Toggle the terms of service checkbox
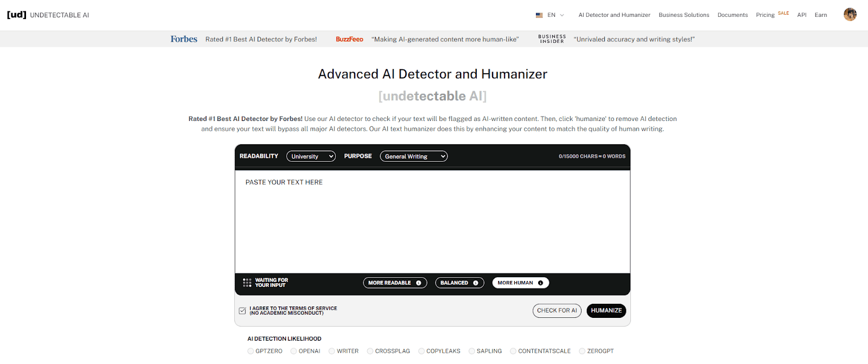The image size is (868, 364). pos(242,311)
